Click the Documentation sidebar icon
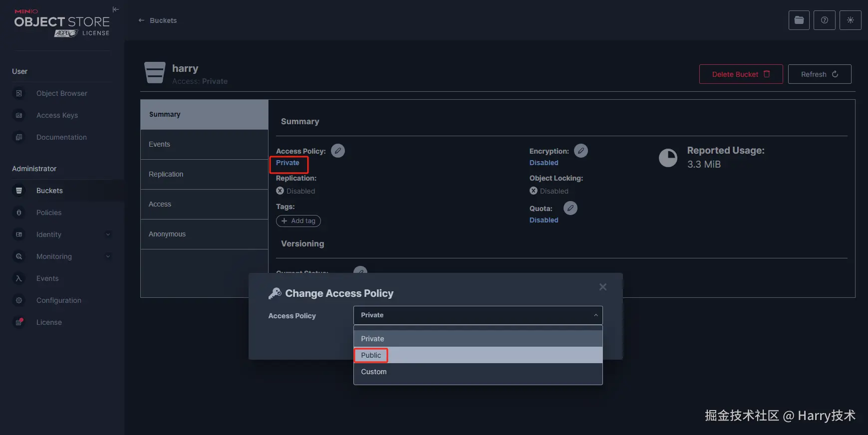This screenshot has width=868, height=435. pos(19,137)
